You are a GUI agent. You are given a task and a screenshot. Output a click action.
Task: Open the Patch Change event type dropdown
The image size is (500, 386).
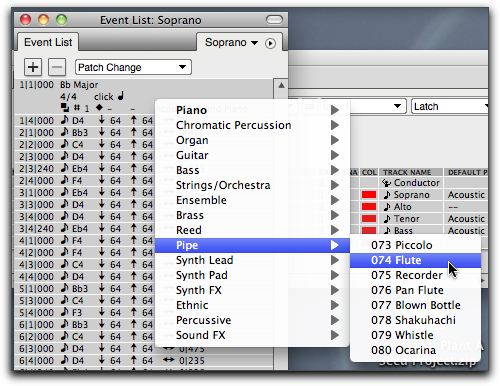click(133, 67)
